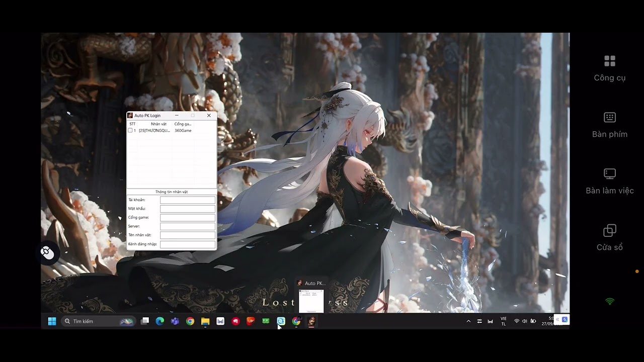The image size is (644, 362).
Task: Focus the Kênh đăng nhập input field
Action: tap(188, 244)
